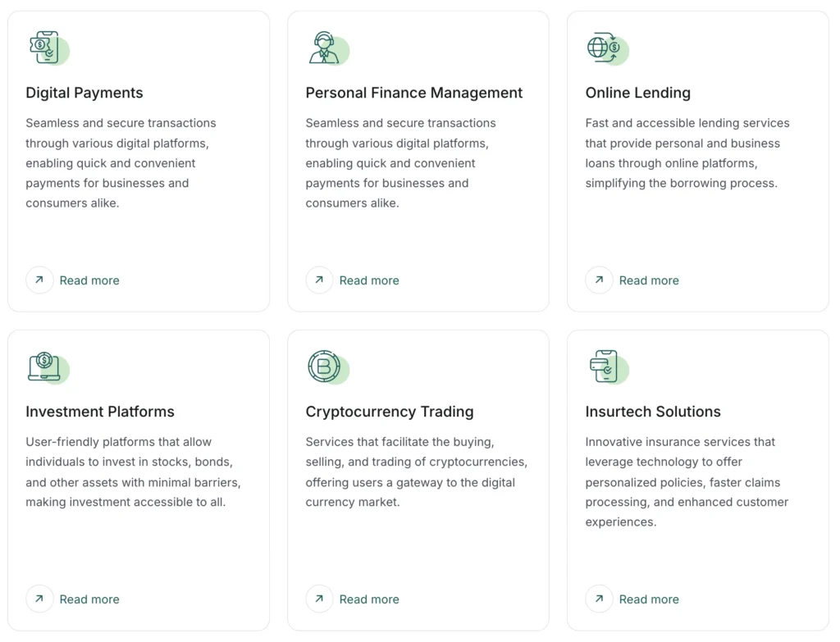The image size is (840, 642).
Task: Open Read more for Digital Payments
Action: click(x=89, y=280)
